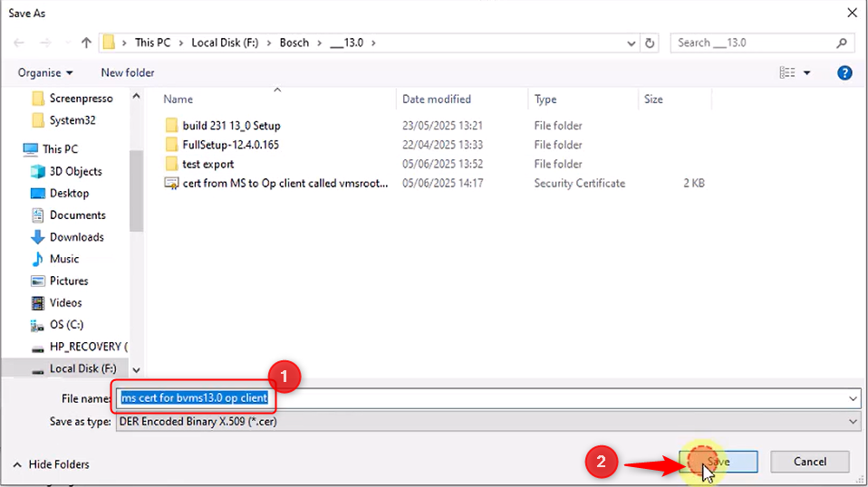Create a New folder
This screenshot has width=868, height=487.
pos(128,73)
